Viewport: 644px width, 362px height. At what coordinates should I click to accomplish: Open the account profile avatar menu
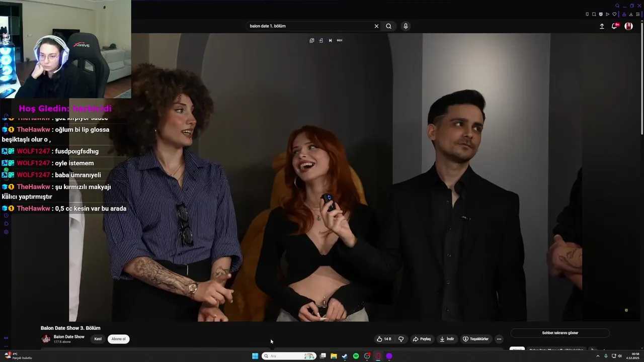click(x=628, y=26)
